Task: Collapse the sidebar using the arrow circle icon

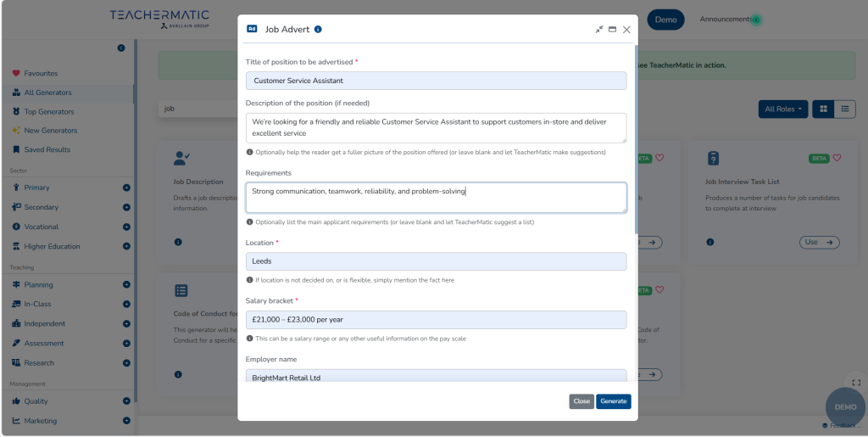Action: tap(121, 48)
